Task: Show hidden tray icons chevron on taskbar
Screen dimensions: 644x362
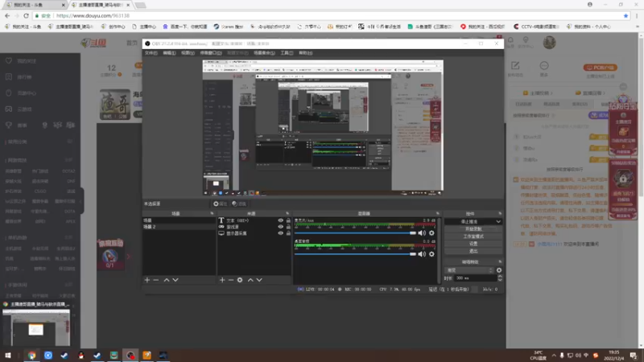Action: (554, 356)
